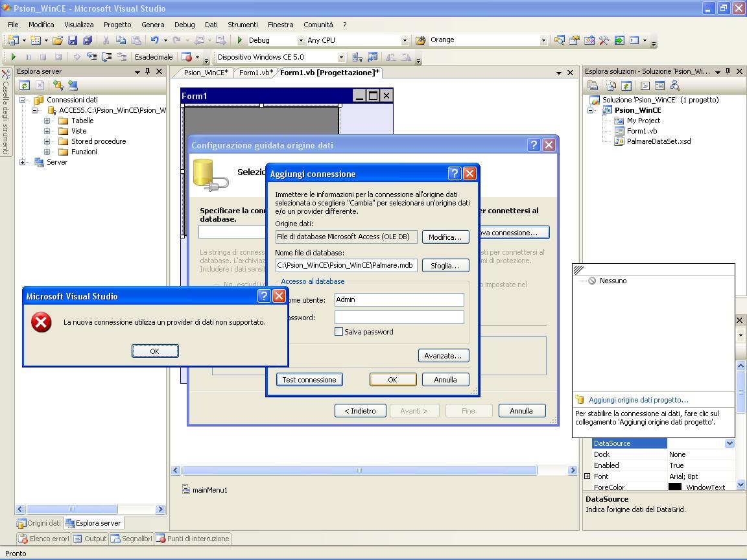Select PalmareDataSet.xsd in Esplora soluzioni
This screenshot has width=747, height=560.
(658, 141)
